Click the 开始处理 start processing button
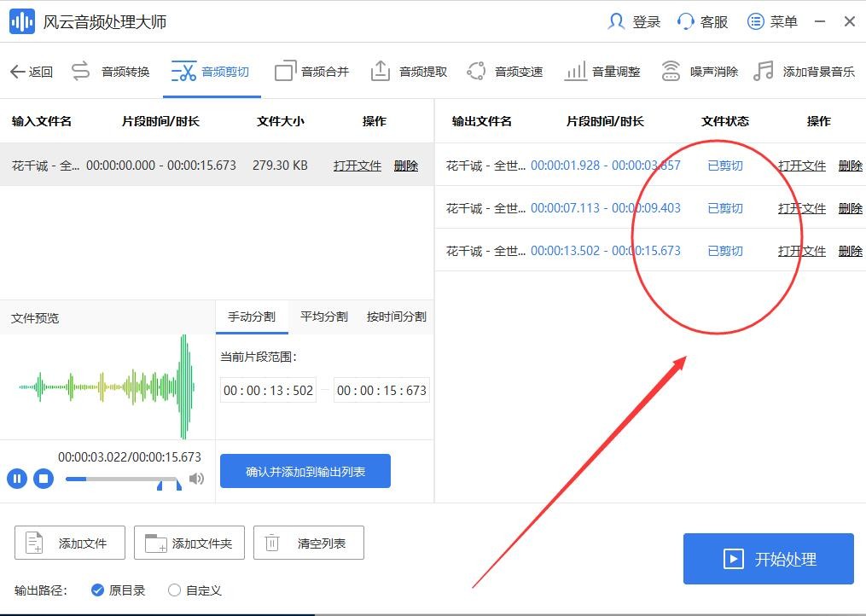The height and width of the screenshot is (616, 866). (768, 559)
